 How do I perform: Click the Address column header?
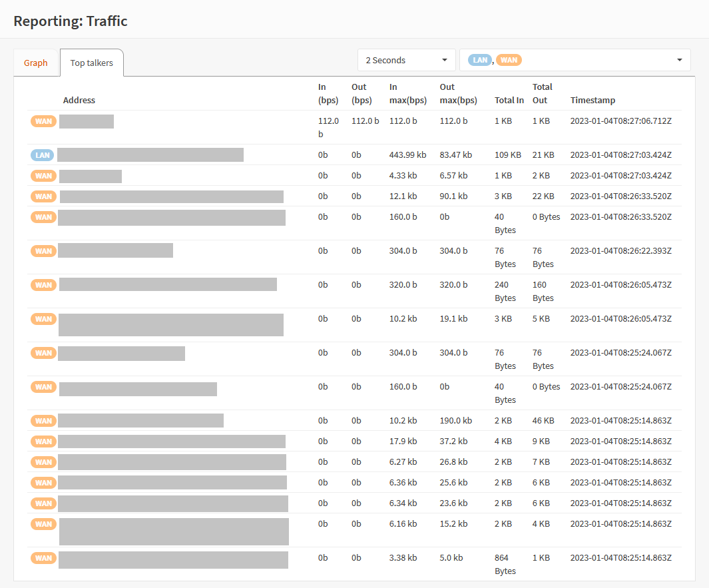[79, 101]
